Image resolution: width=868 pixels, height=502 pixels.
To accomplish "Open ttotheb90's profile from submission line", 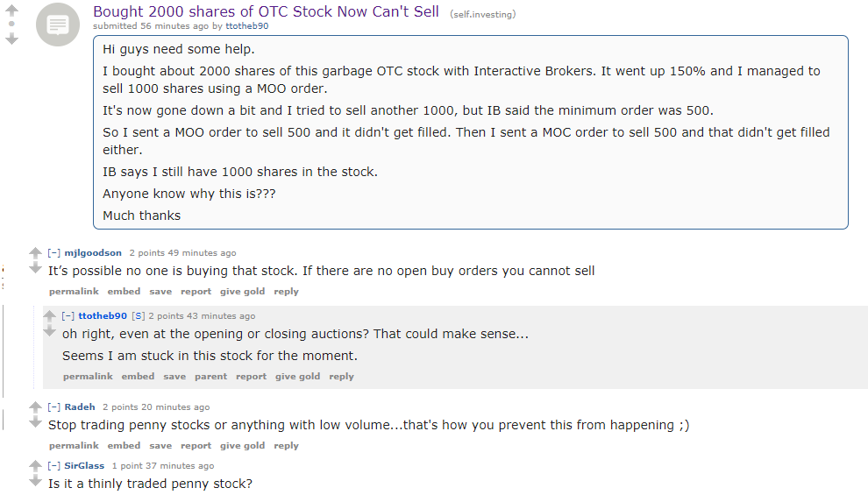I will 247,26.
